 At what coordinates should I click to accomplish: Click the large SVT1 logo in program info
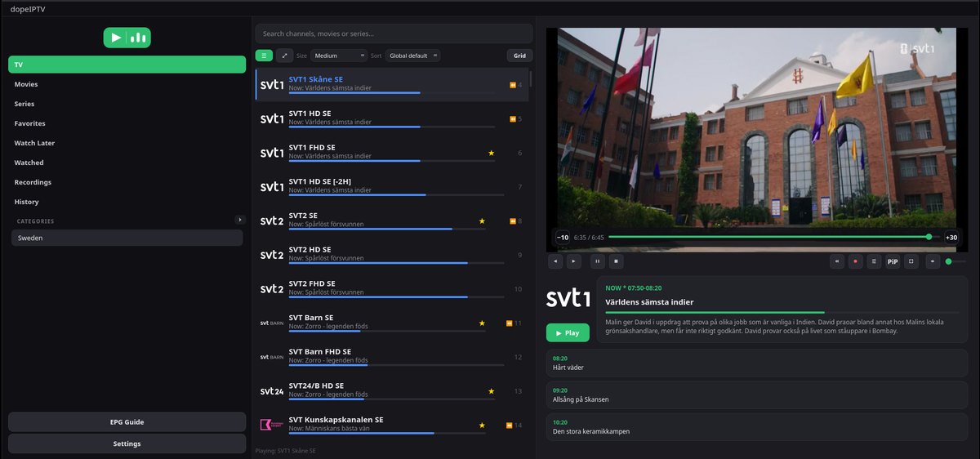pyautogui.click(x=568, y=298)
